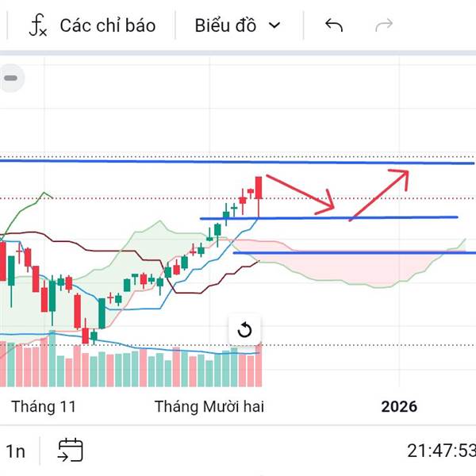Select the lowest blue horizontal line

point(357,253)
